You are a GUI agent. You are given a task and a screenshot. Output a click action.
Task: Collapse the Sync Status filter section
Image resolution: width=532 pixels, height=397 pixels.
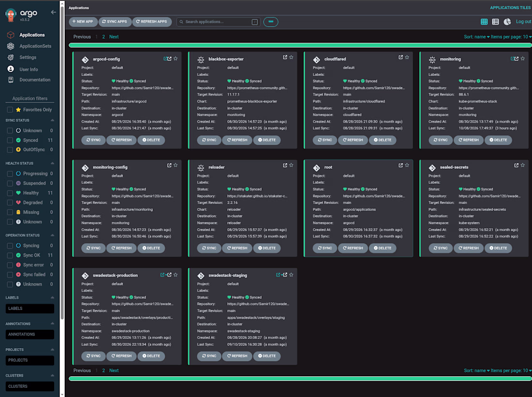click(x=52, y=120)
